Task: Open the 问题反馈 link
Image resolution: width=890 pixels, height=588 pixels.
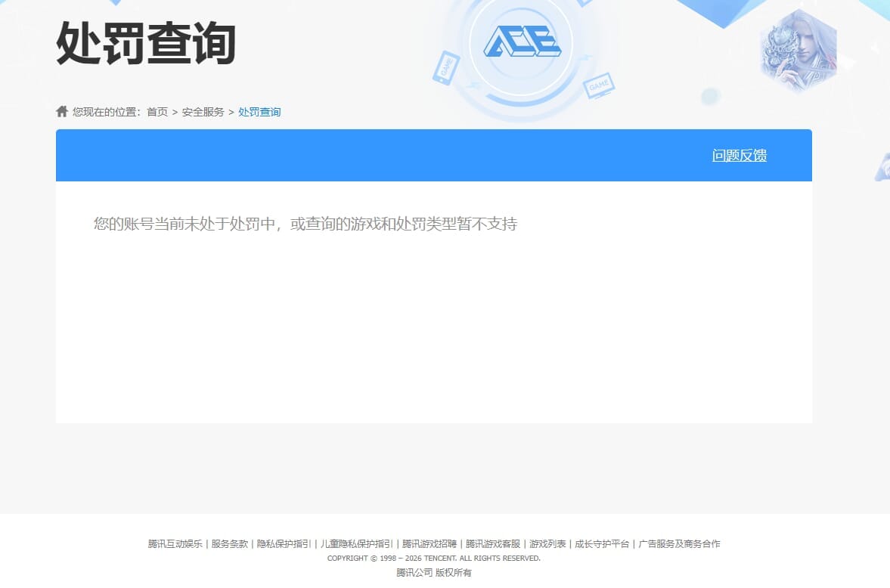Action: (x=740, y=156)
